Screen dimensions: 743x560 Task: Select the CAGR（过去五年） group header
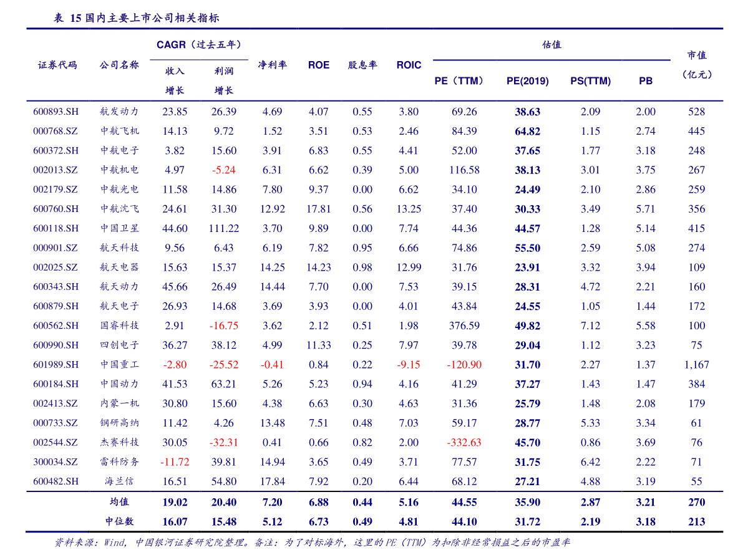click(199, 45)
